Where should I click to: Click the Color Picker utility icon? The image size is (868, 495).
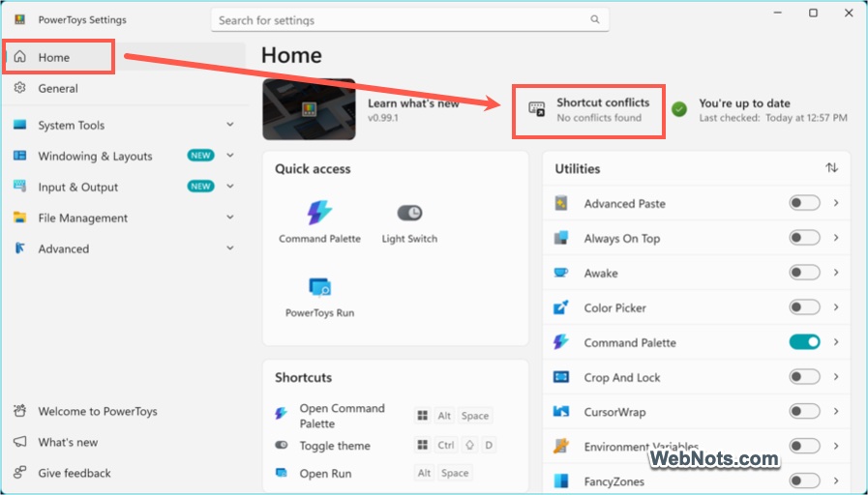pyautogui.click(x=561, y=307)
